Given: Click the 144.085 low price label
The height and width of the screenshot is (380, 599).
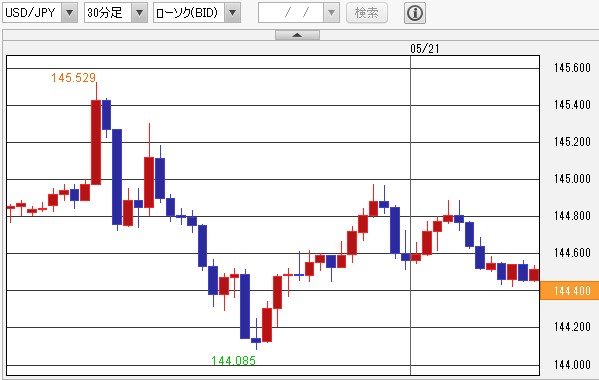Looking at the screenshot, I should point(233,361).
